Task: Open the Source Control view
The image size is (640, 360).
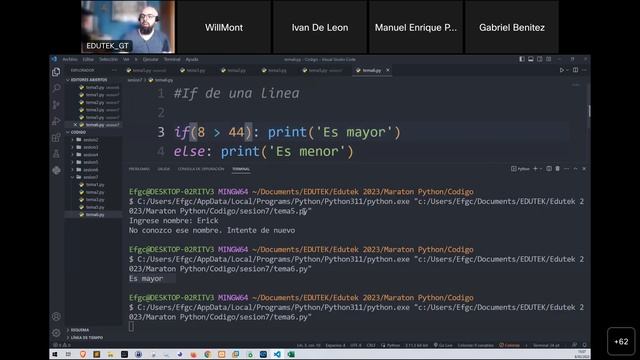Action: pyautogui.click(x=56, y=104)
